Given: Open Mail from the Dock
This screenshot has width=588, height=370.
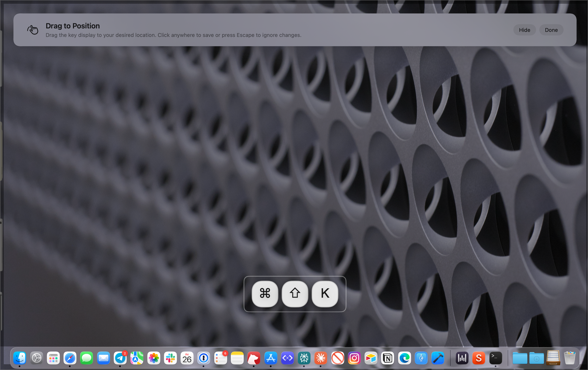Looking at the screenshot, I should 103,358.
